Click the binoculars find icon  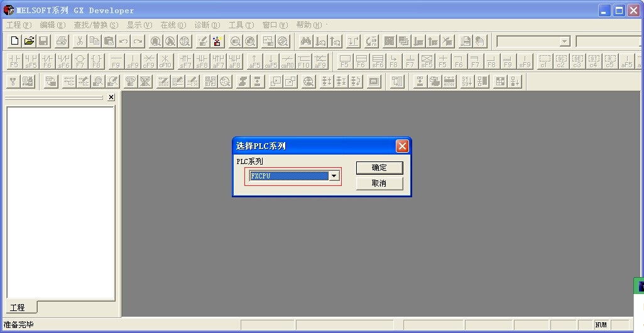305,41
